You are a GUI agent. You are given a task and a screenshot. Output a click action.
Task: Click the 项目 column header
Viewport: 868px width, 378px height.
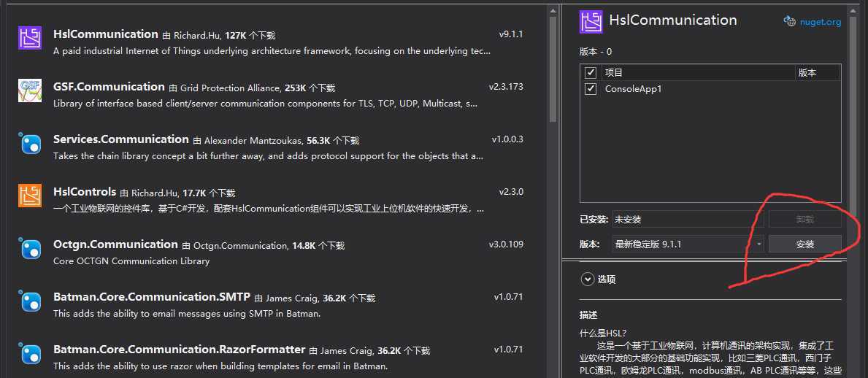(614, 72)
